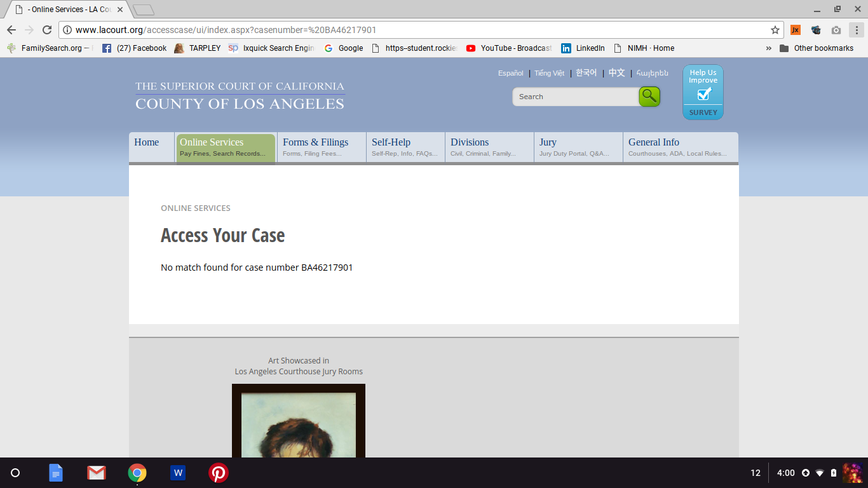Click the green magnifier search button
868x488 pixels.
point(649,97)
